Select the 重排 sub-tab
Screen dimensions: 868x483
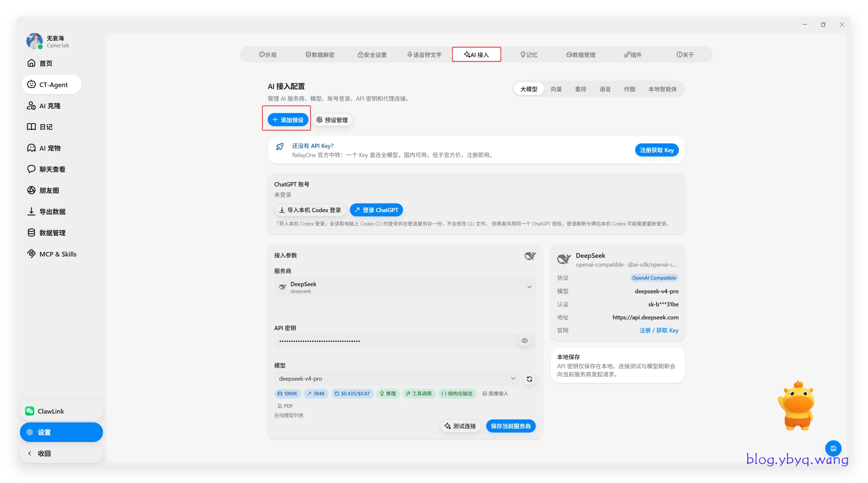pyautogui.click(x=581, y=89)
